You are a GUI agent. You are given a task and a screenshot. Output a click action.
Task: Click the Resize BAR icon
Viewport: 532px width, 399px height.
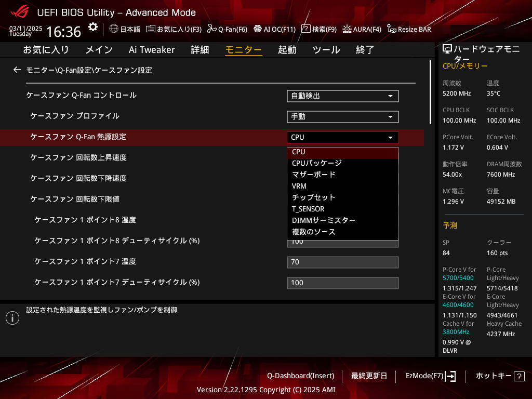point(392,29)
